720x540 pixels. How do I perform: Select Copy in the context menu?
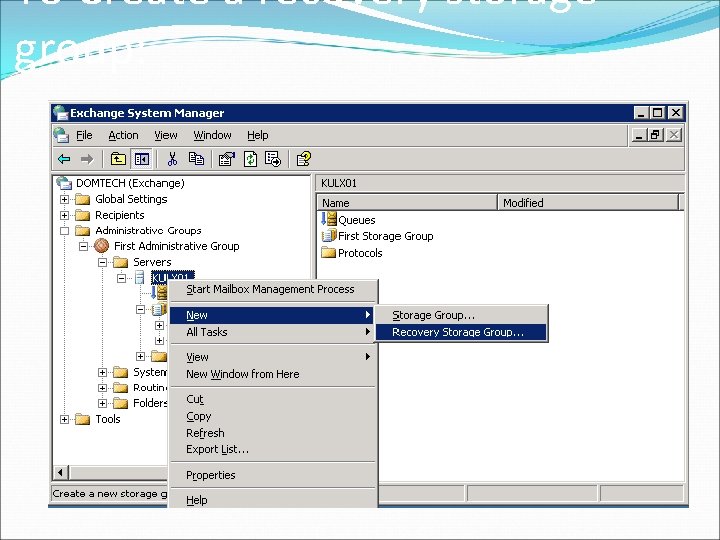pyautogui.click(x=273, y=416)
